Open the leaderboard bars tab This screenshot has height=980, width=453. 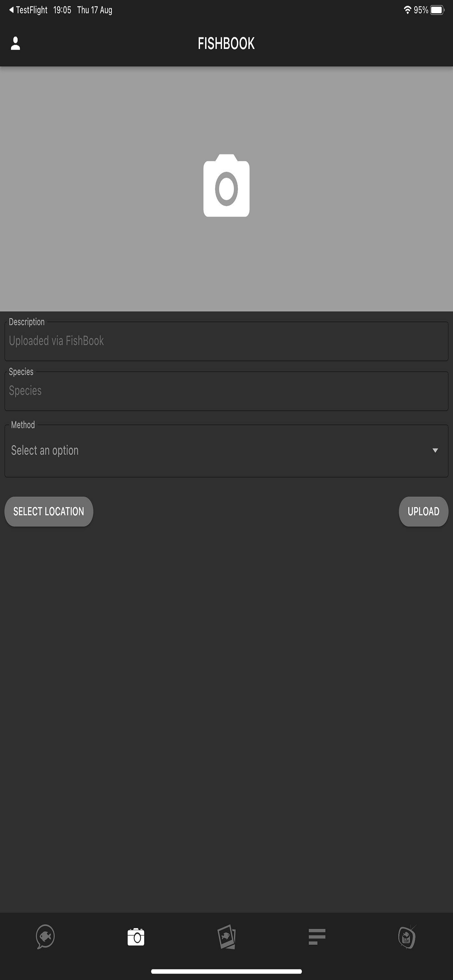[317, 937]
